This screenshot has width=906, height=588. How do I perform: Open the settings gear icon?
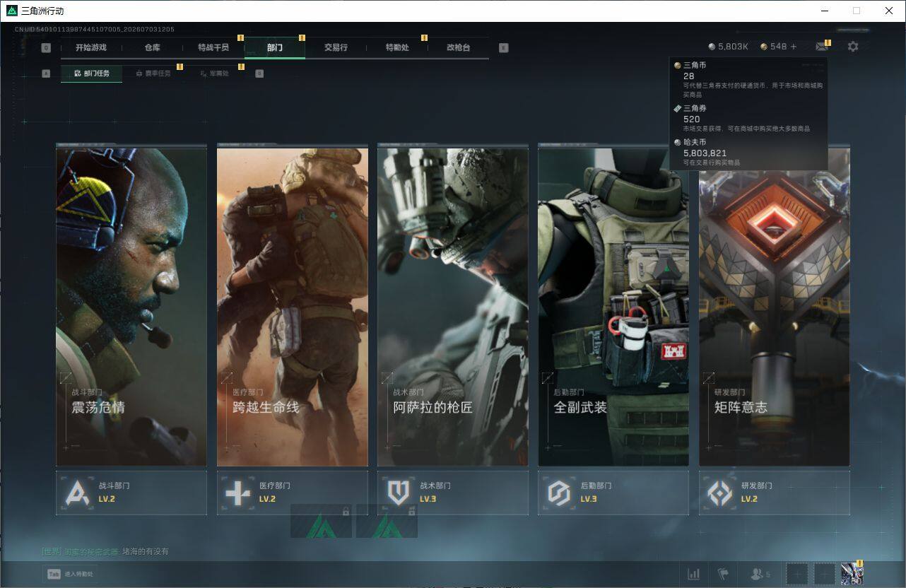tap(853, 47)
